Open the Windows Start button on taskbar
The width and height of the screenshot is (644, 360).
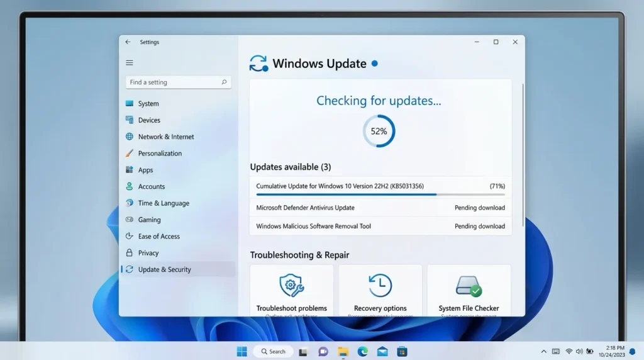pos(242,351)
